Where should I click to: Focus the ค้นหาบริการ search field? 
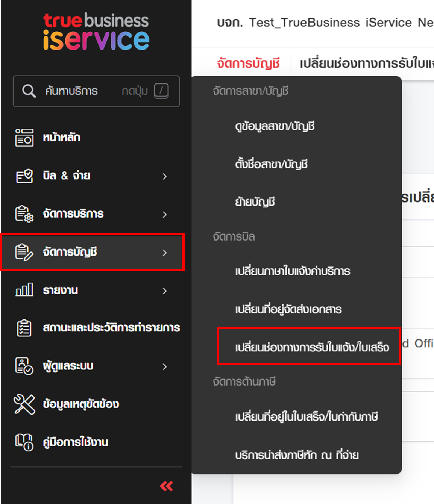[96, 91]
